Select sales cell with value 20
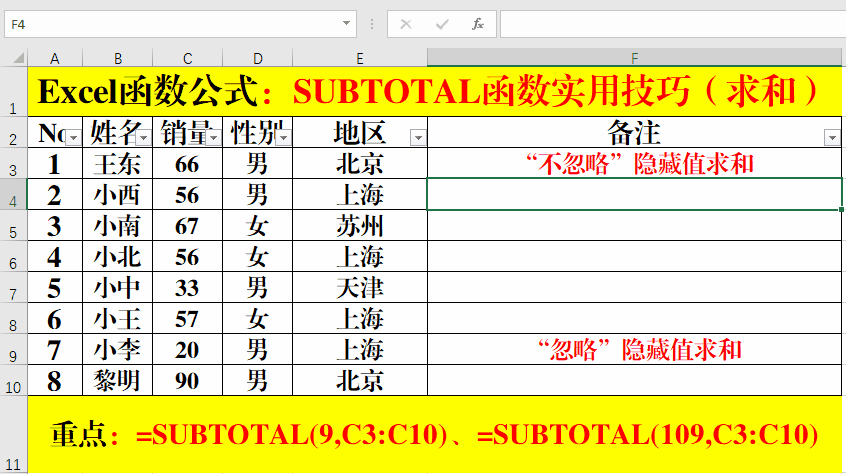The width and height of the screenshot is (846, 474). pos(187,349)
